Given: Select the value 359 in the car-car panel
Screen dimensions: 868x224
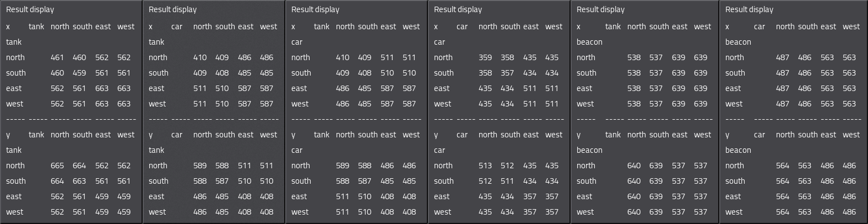Looking at the screenshot, I should 485,57.
